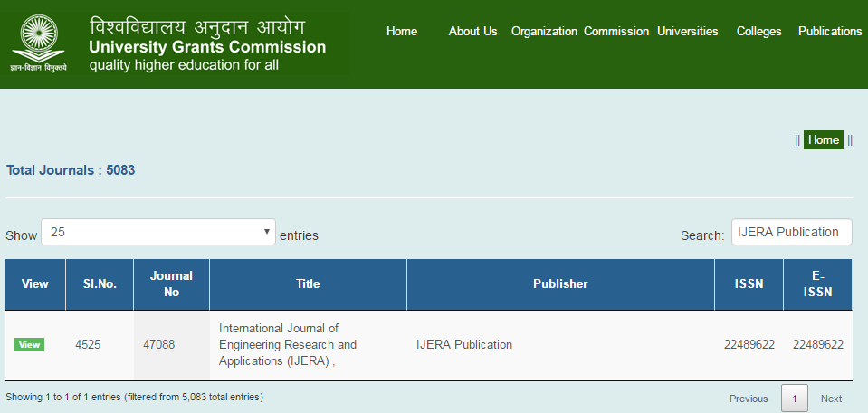The height and width of the screenshot is (413, 868).
Task: Open the About Us menu
Action: pos(472,32)
